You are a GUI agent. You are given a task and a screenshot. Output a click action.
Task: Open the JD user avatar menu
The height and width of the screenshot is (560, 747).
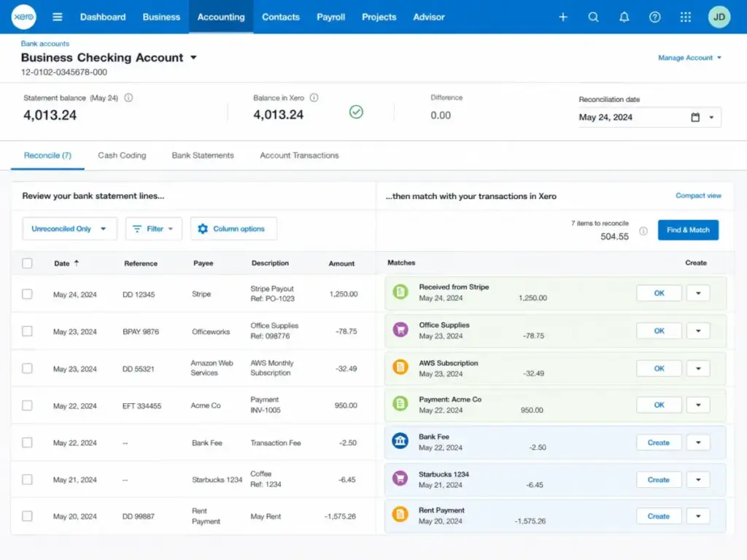719,17
